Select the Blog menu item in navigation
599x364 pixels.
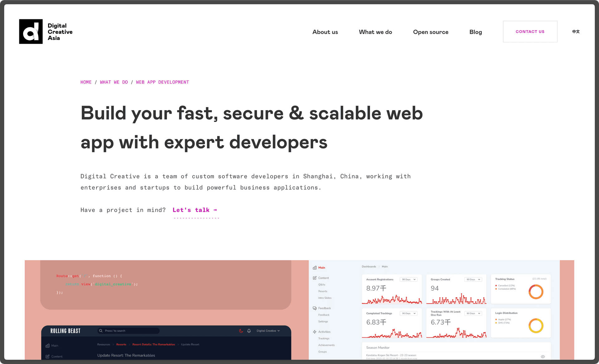coord(476,31)
